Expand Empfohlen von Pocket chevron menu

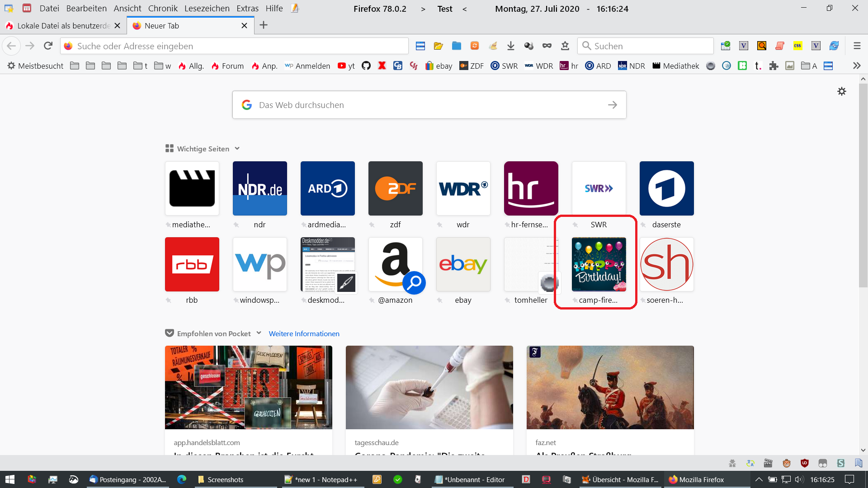click(x=259, y=333)
